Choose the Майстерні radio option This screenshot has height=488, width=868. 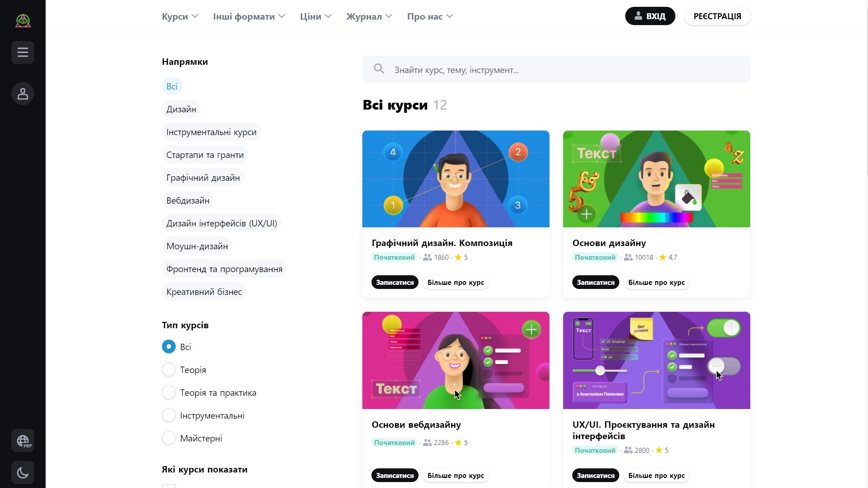click(x=169, y=438)
